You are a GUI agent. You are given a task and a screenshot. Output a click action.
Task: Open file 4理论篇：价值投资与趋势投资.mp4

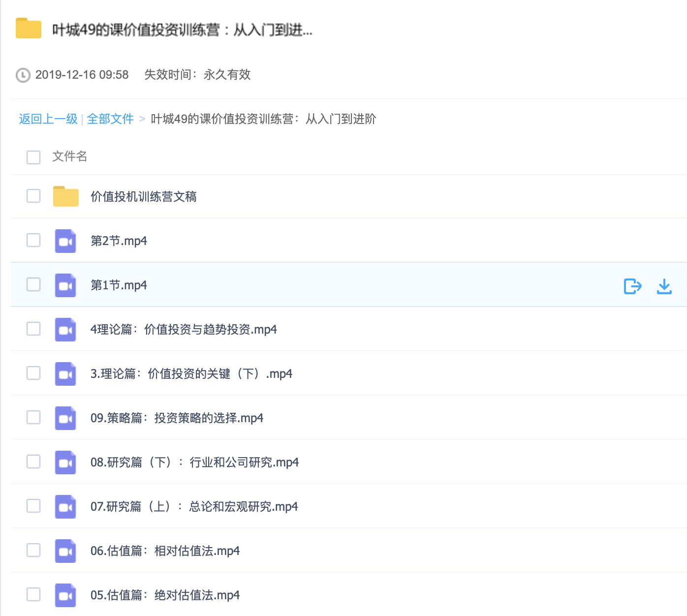184,330
